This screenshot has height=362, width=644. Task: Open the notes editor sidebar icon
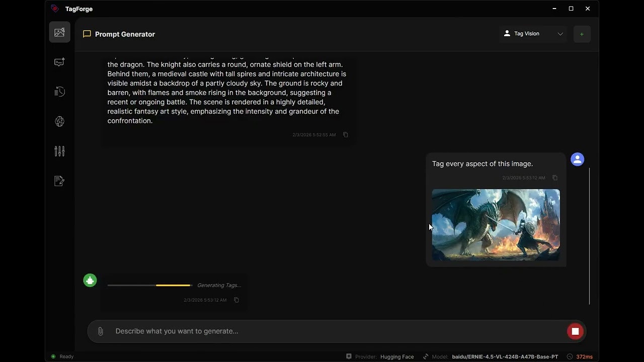click(x=59, y=180)
